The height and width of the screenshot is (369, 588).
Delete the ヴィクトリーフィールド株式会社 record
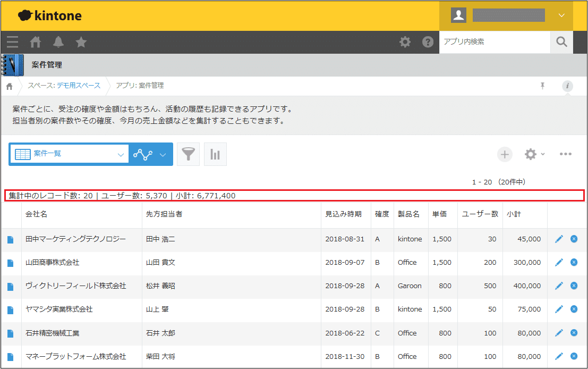point(574,286)
